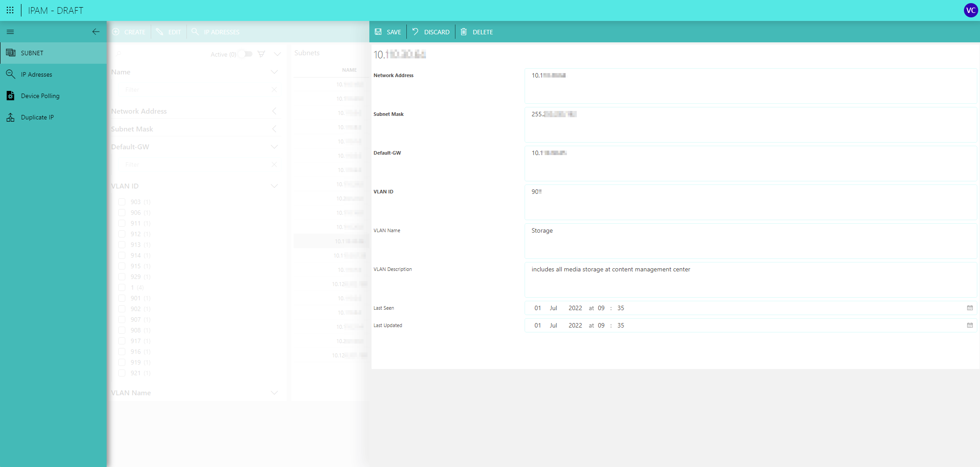Open the VC user avatar menu

[x=970, y=10]
